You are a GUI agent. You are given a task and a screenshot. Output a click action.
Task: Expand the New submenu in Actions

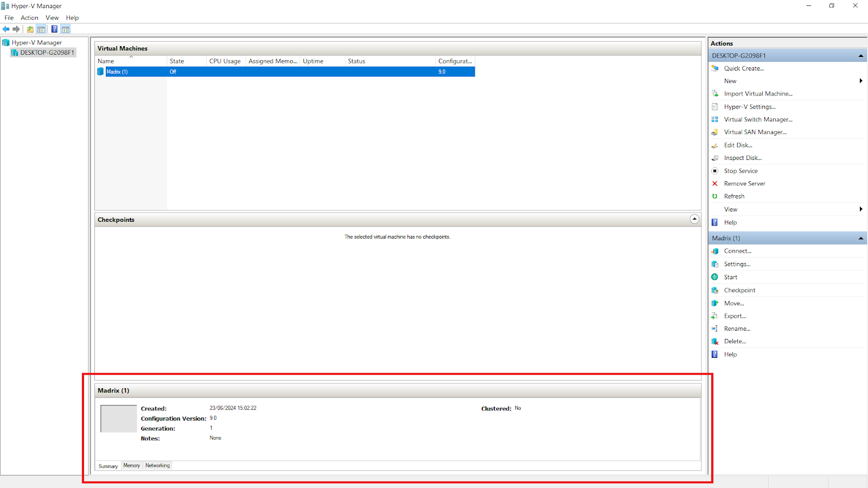point(730,81)
